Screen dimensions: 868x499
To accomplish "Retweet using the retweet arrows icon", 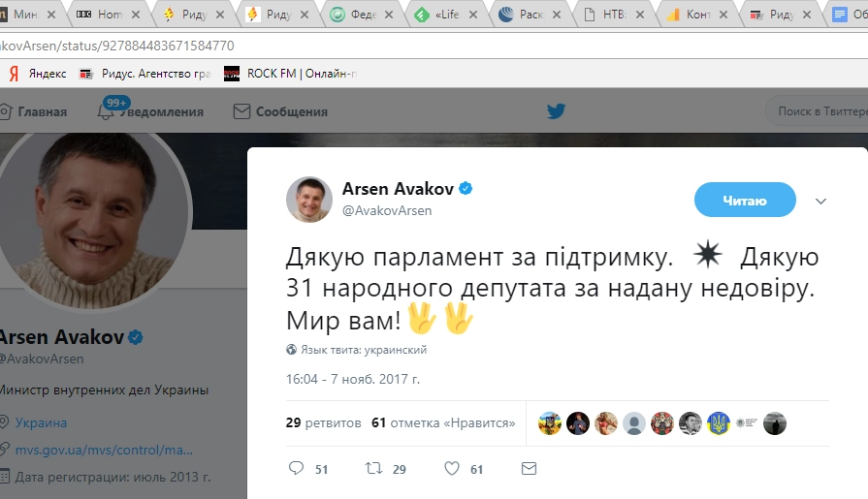I will pyautogui.click(x=373, y=469).
